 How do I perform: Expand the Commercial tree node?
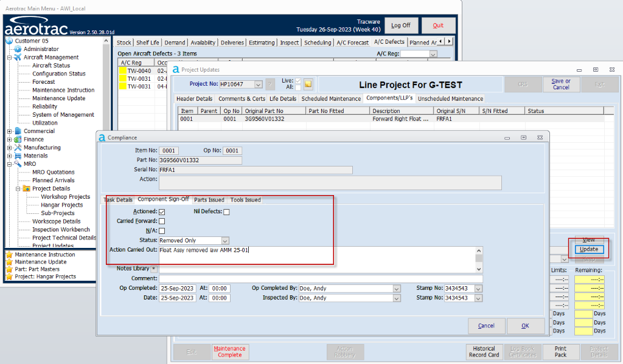click(x=9, y=131)
